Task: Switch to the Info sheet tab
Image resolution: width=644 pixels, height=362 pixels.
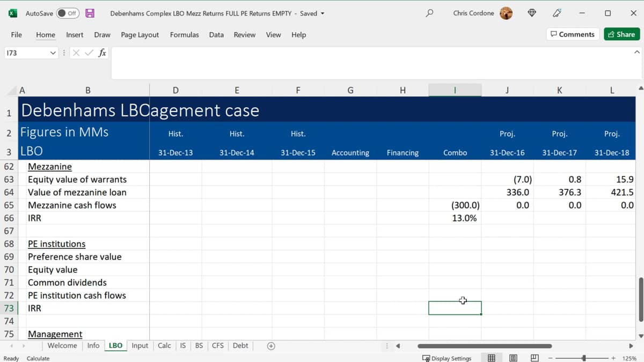Action: pos(93,345)
